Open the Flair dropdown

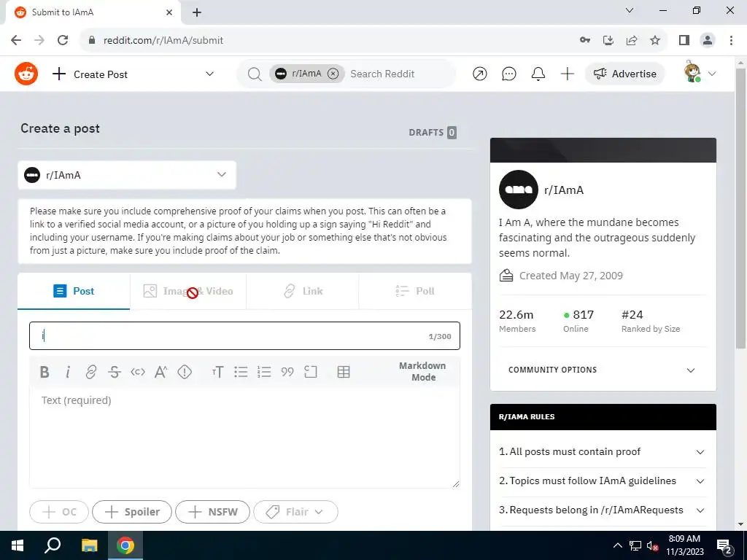(296, 512)
